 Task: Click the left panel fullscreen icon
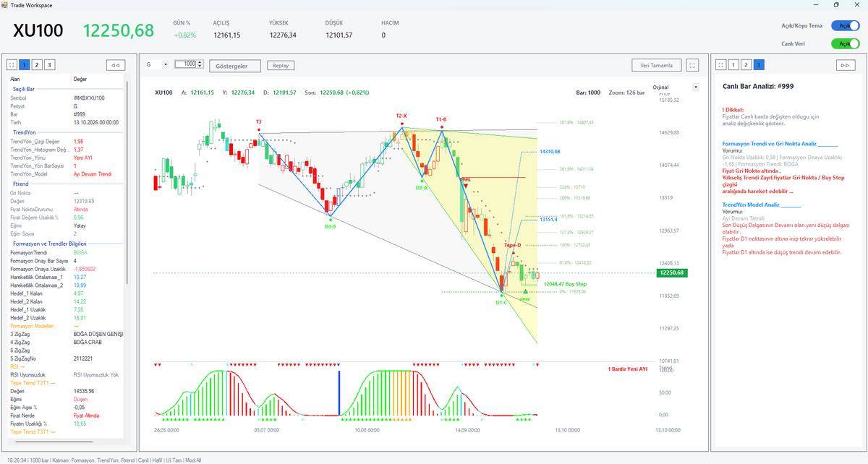point(12,64)
